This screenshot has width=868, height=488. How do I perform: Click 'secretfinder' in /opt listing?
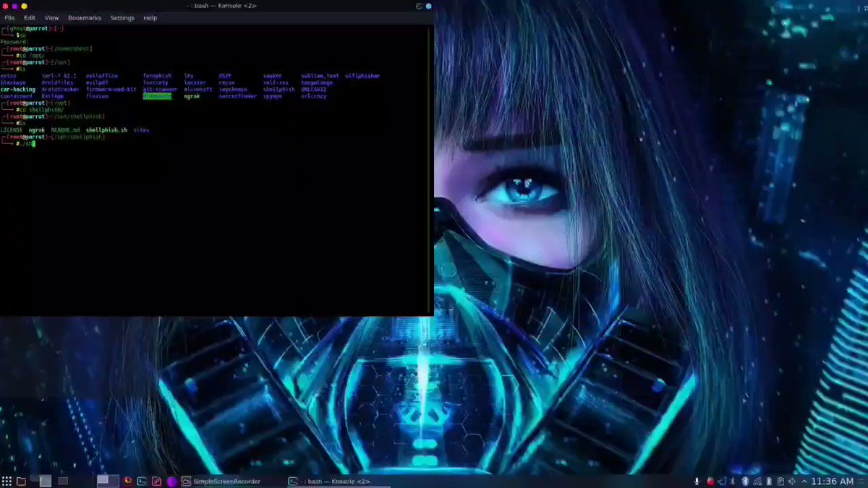point(237,96)
